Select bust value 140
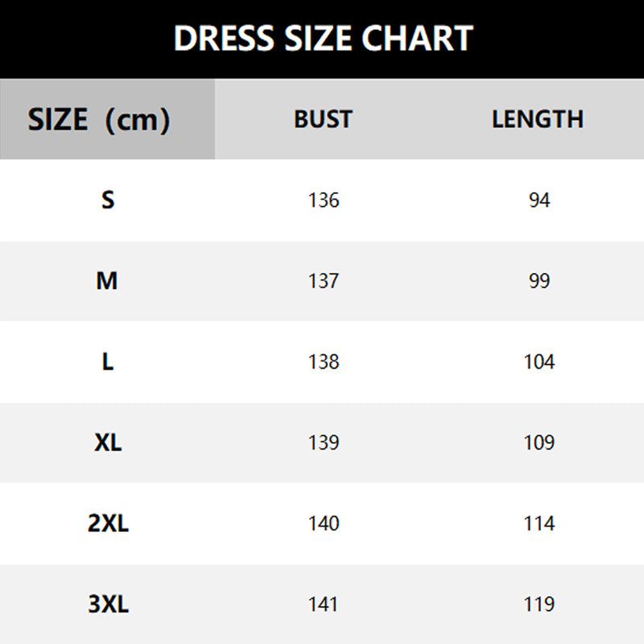The image size is (644, 644). tap(324, 524)
